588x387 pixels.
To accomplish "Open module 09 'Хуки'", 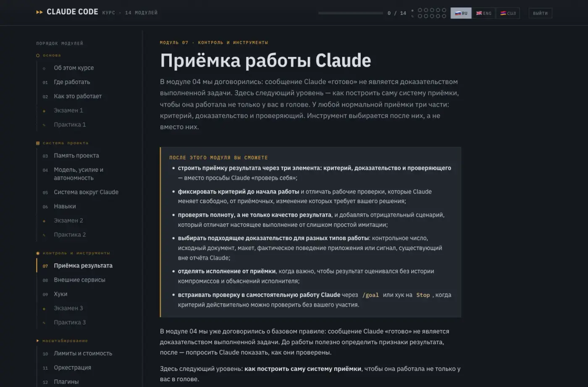I will 60,294.
